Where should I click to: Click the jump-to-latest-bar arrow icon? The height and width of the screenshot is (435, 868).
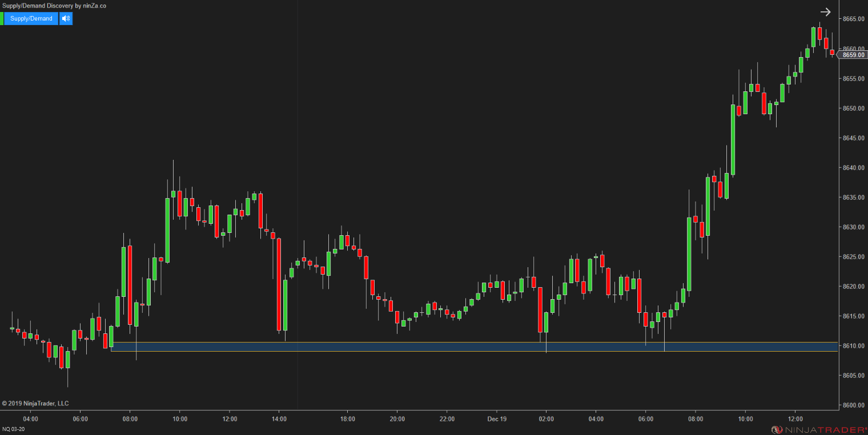(826, 11)
